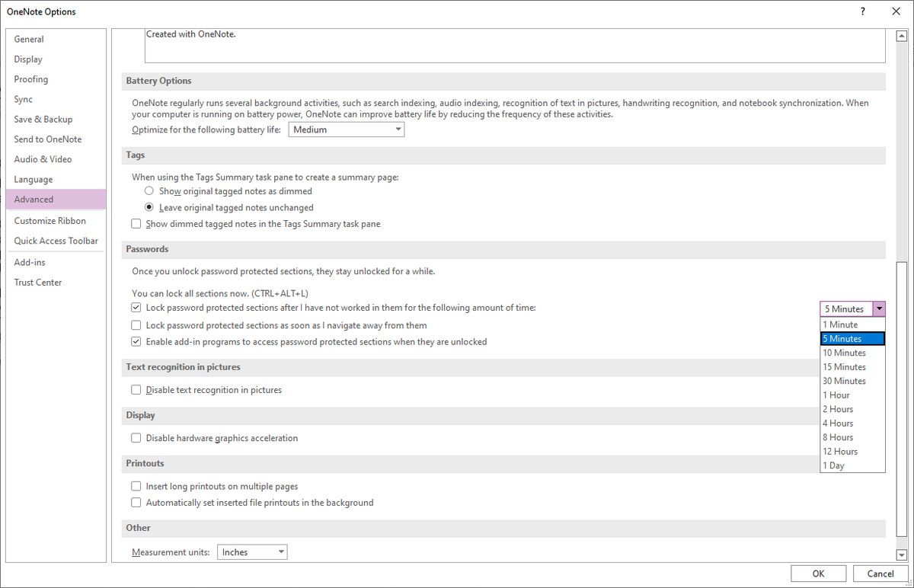Choose 10 Minutes from the list
Viewport: 914px width, 588px height.
click(x=844, y=353)
